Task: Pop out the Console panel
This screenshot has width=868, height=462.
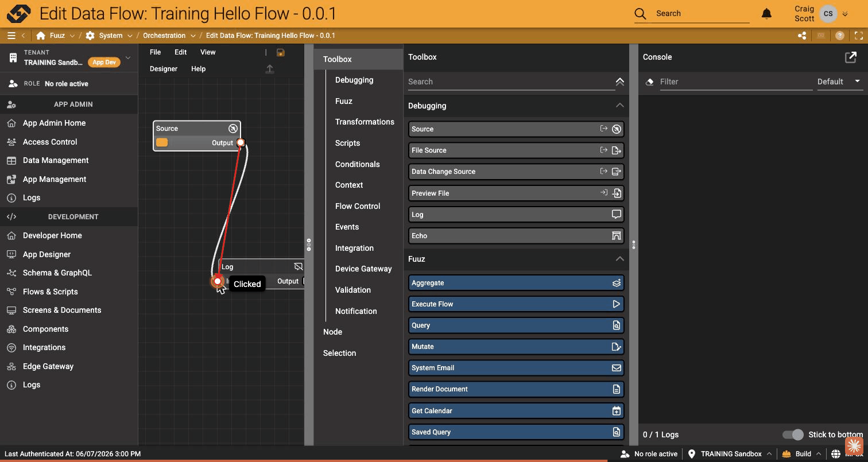Action: (851, 57)
